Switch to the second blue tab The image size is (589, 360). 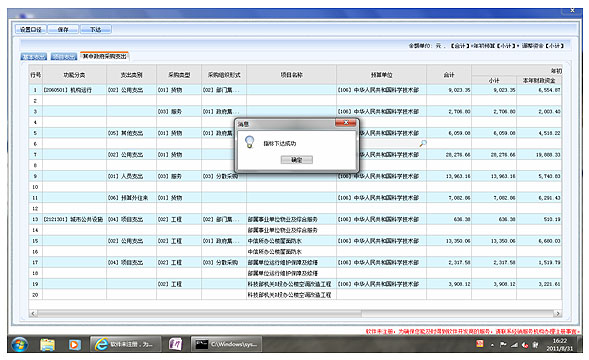[x=64, y=57]
